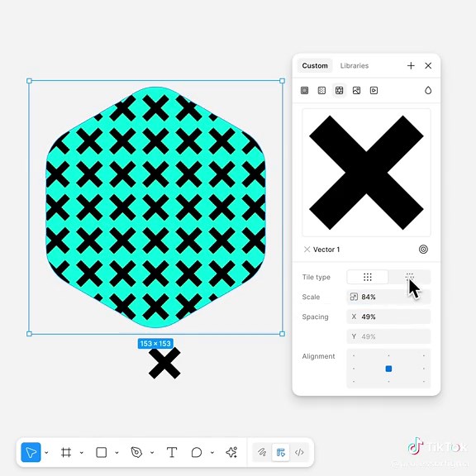This screenshot has height=476, width=476.
Task: Choose the gradient fill type icon
Action: 321,90
